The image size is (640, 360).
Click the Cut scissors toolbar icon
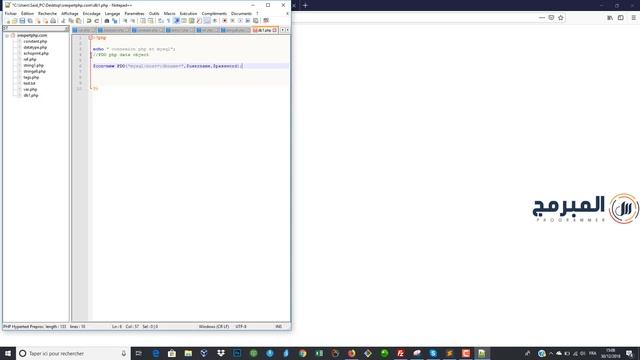pyautogui.click(x=63, y=20)
